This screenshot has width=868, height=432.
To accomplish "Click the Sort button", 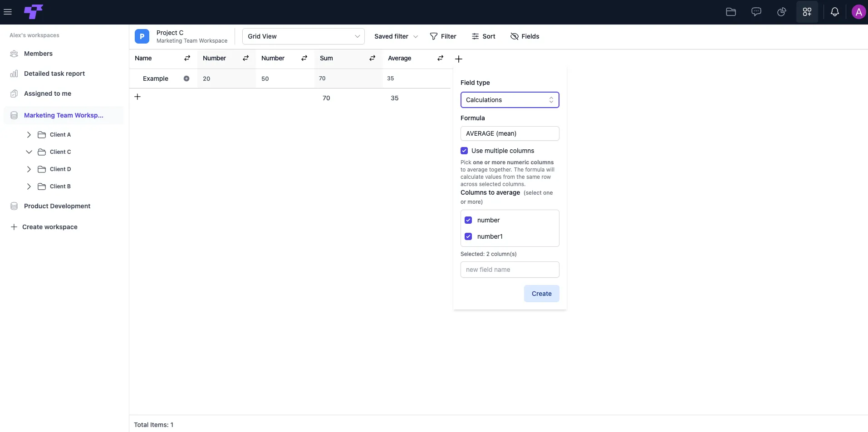I will (x=483, y=36).
